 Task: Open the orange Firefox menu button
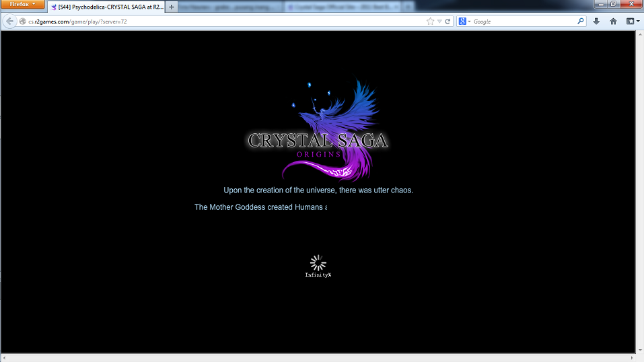23,5
